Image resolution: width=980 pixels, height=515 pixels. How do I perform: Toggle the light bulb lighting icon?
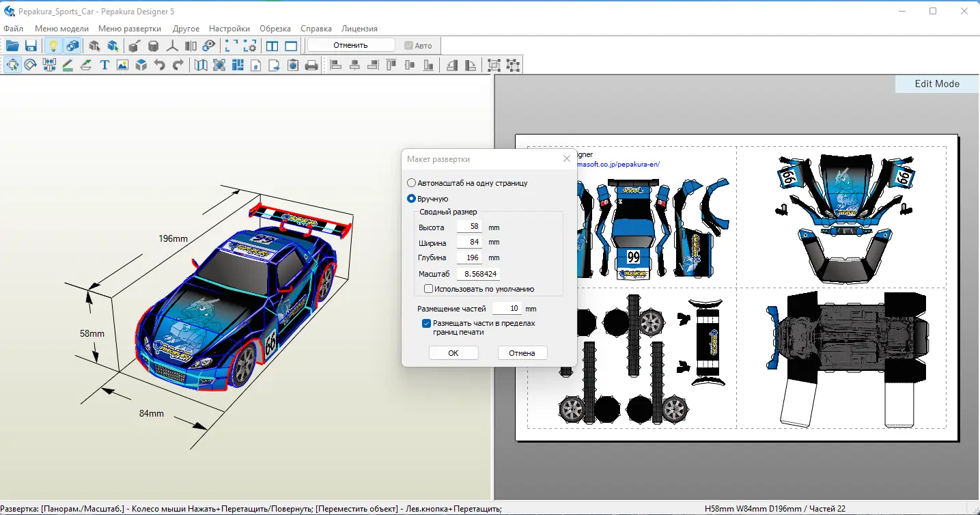click(x=53, y=46)
